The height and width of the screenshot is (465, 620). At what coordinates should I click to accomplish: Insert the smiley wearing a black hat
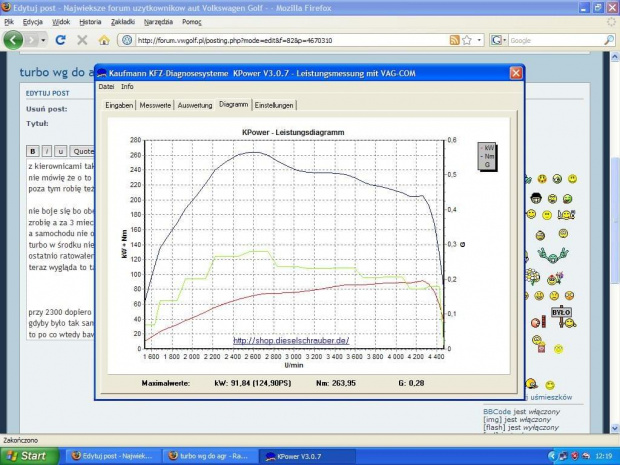[x=536, y=197]
